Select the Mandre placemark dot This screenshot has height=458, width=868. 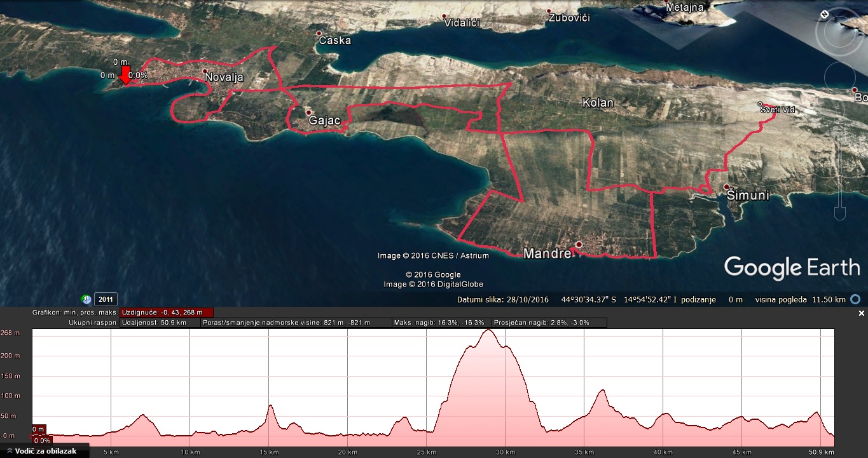(579, 245)
